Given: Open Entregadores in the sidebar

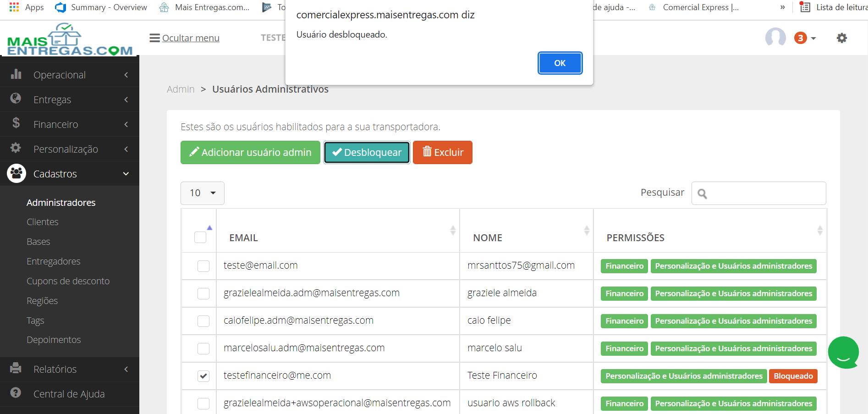Looking at the screenshot, I should pyautogui.click(x=54, y=261).
